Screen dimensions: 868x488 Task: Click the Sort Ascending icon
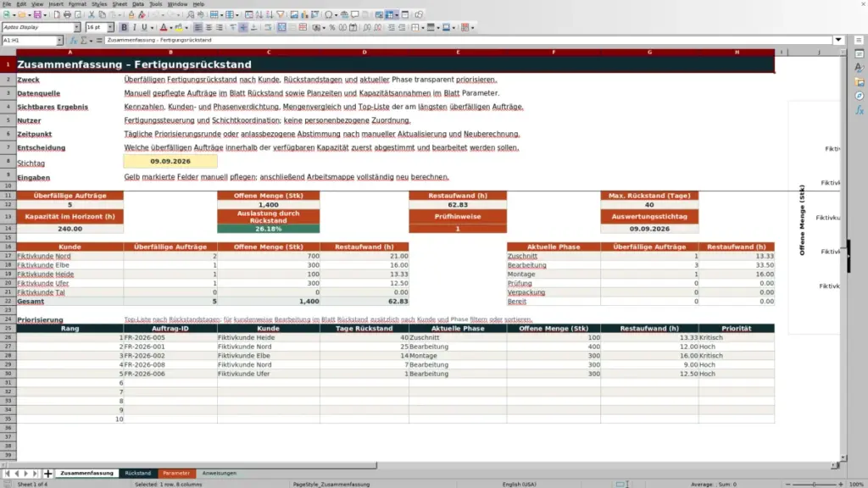(259, 15)
